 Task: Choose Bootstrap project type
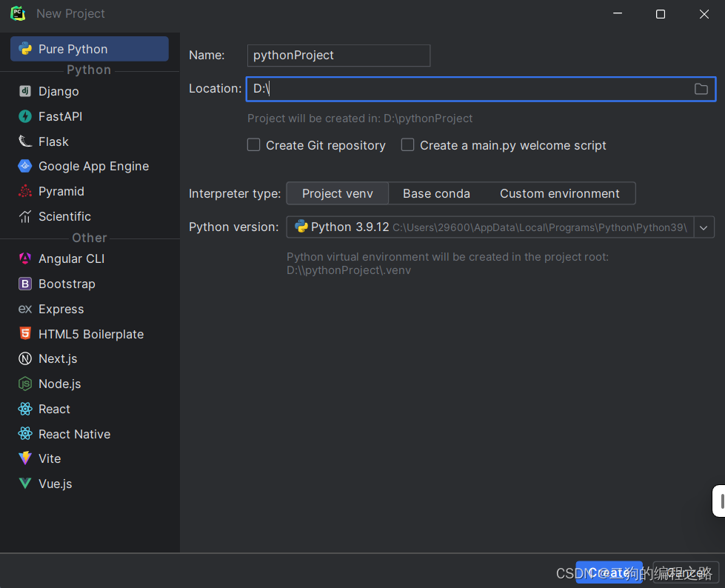pos(90,284)
